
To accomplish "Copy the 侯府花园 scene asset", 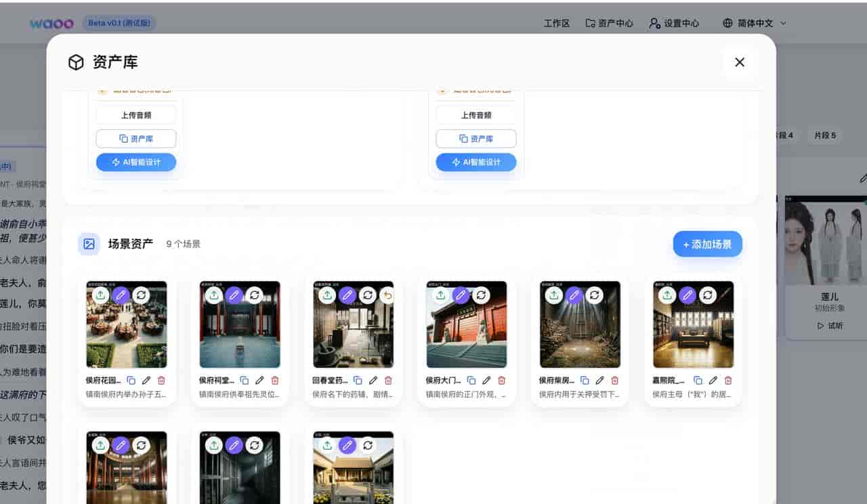I will [x=131, y=381].
